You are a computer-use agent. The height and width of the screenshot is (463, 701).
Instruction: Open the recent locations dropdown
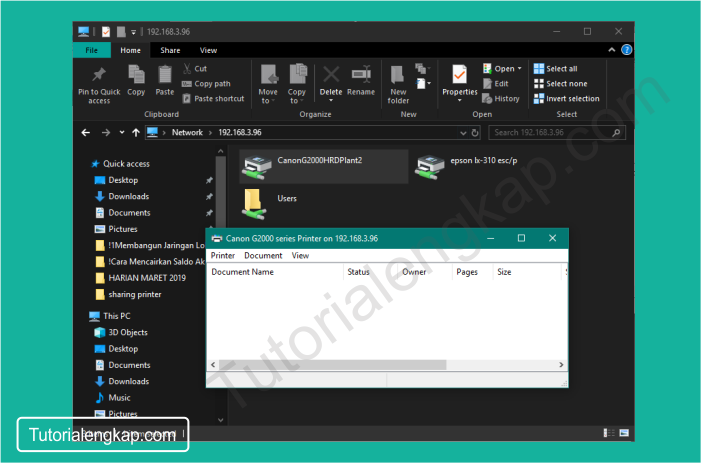pos(122,132)
